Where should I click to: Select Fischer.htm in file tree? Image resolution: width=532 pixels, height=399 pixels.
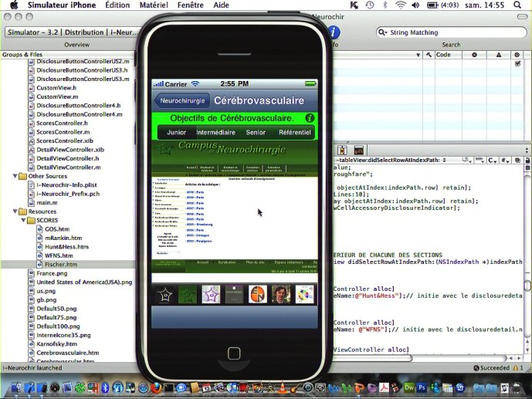[x=61, y=265]
